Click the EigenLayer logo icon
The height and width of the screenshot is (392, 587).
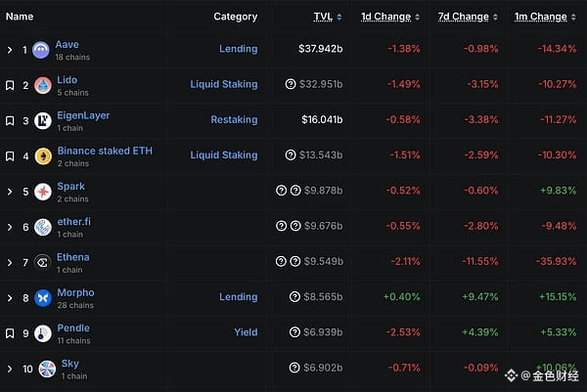43,121
